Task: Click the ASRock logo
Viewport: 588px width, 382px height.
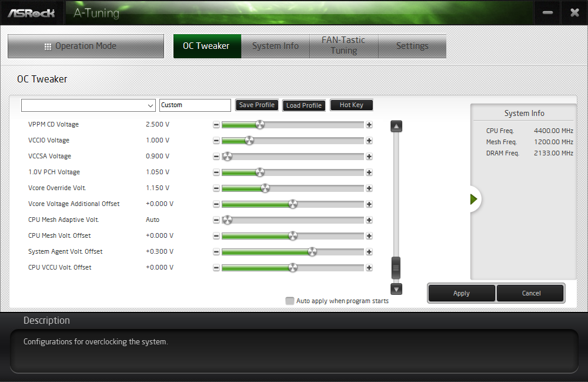Action: coord(32,13)
